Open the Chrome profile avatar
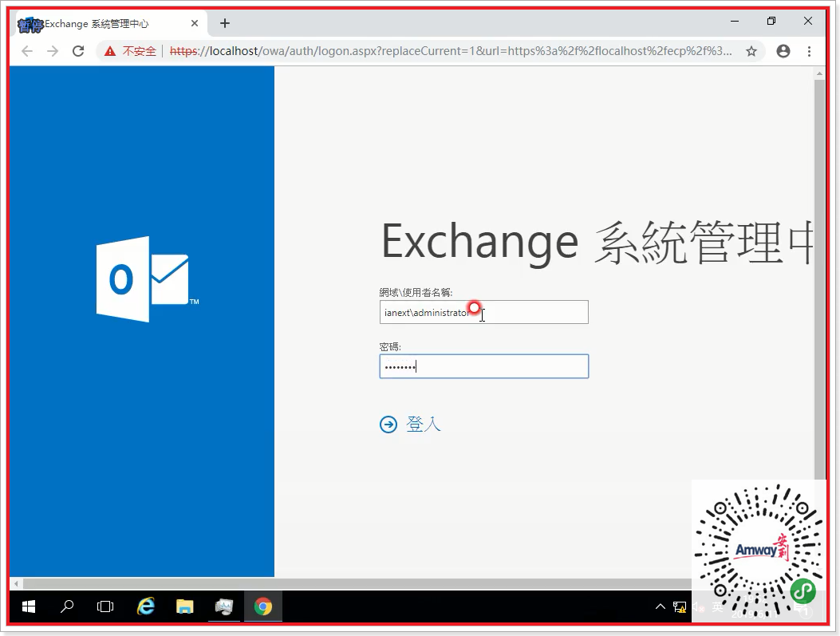Image resolution: width=840 pixels, height=636 pixels. click(783, 51)
